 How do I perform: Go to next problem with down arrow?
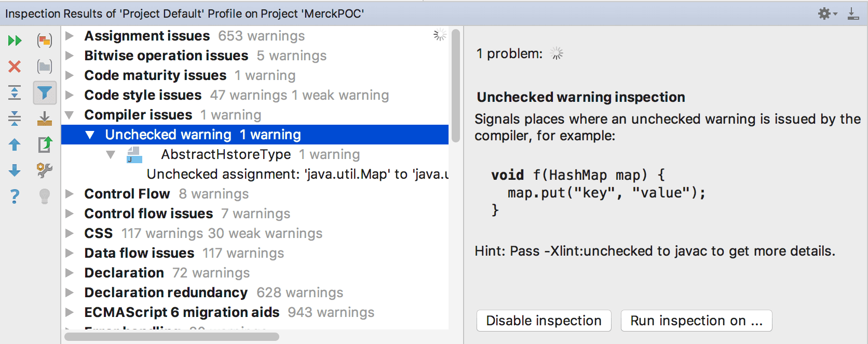click(15, 170)
